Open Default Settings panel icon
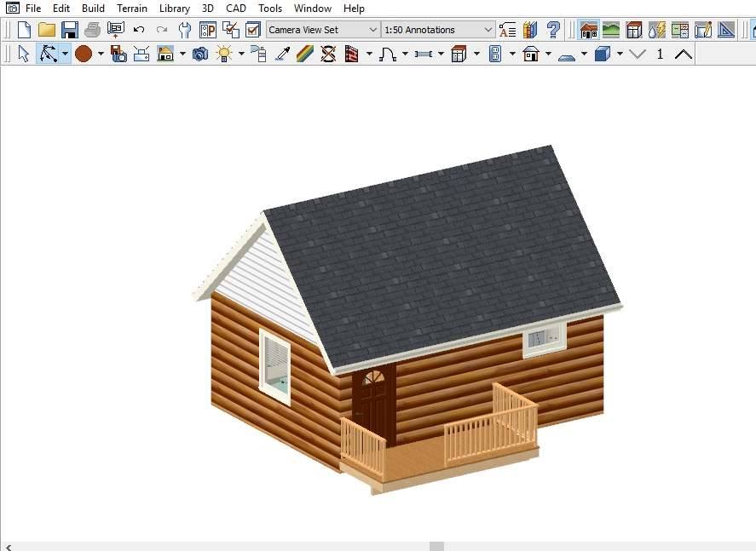 [x=208, y=30]
